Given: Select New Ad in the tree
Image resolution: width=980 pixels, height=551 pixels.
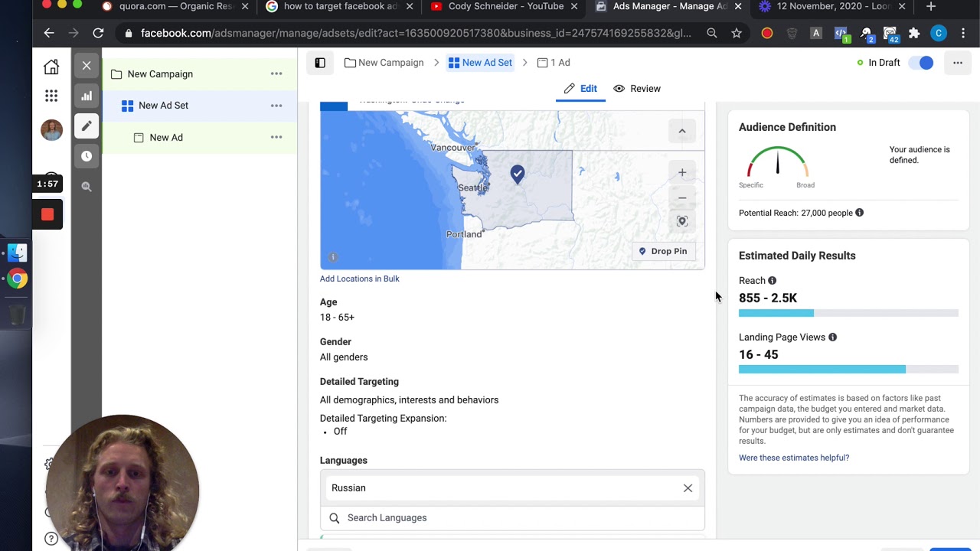Looking at the screenshot, I should coord(166,138).
